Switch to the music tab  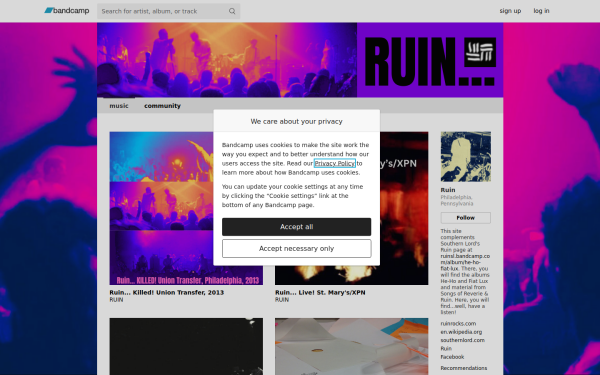point(119,106)
